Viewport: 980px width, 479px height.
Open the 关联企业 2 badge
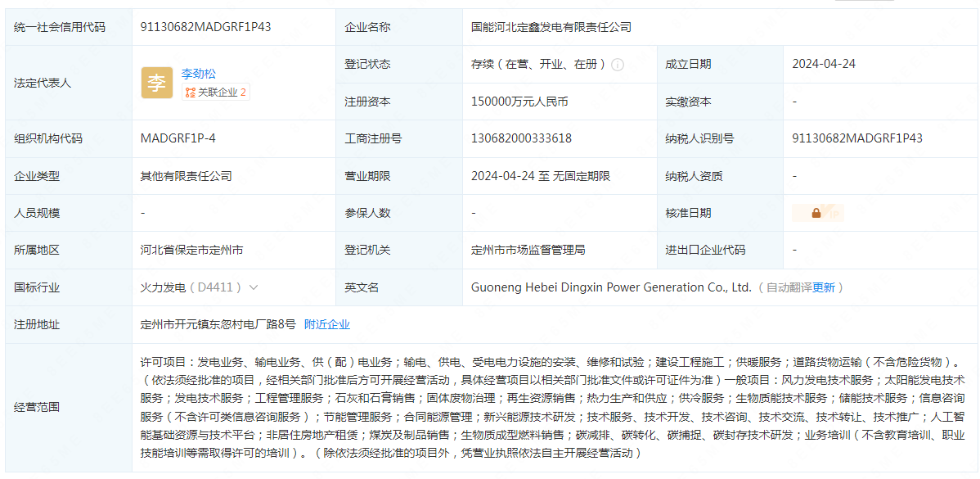click(x=216, y=93)
